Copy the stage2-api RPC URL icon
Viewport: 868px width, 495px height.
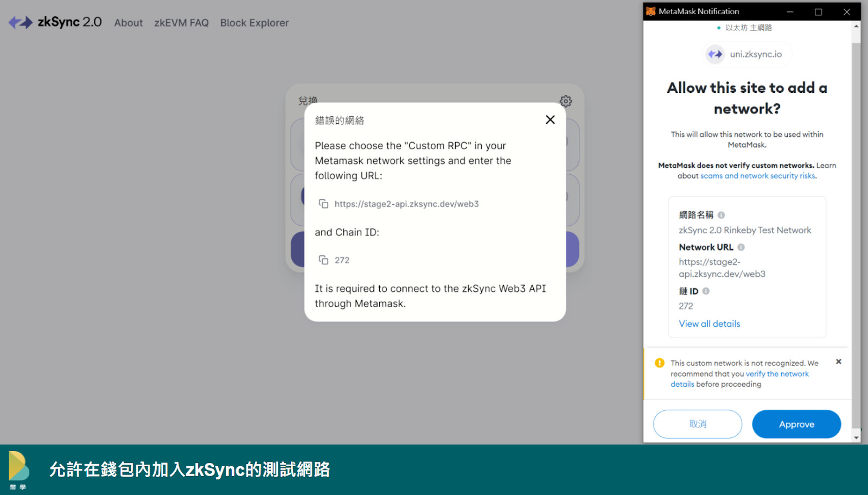pos(323,204)
